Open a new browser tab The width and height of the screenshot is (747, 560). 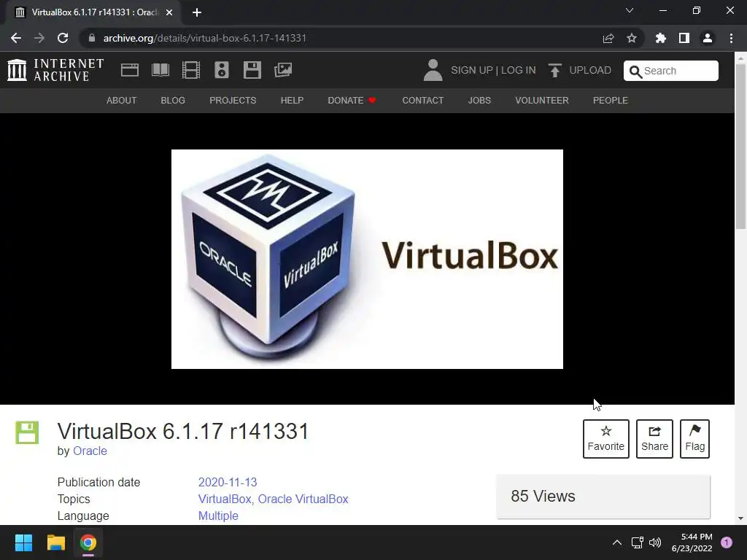(197, 12)
